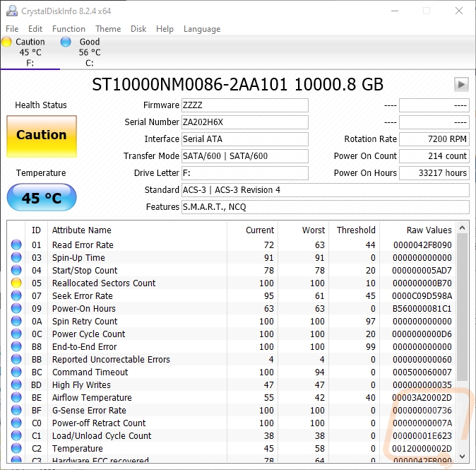Image resolution: width=476 pixels, height=470 pixels.
Task: Click the SMART list vertical scrollbar
Action: coord(463,311)
